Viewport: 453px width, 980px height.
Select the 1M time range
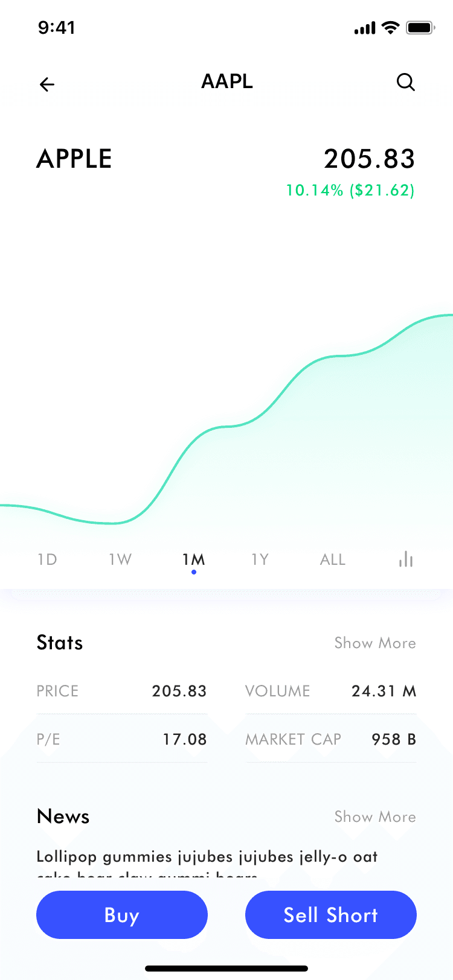[194, 559]
